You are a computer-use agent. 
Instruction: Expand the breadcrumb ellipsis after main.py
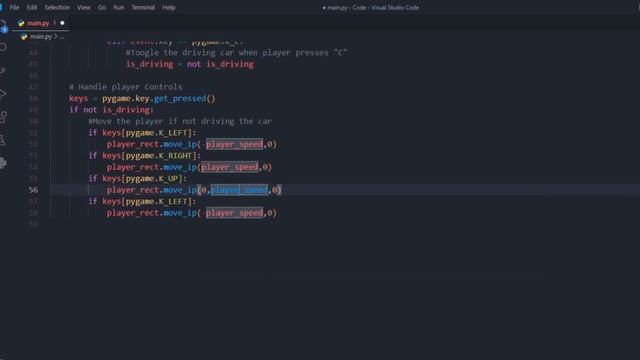(x=62, y=37)
